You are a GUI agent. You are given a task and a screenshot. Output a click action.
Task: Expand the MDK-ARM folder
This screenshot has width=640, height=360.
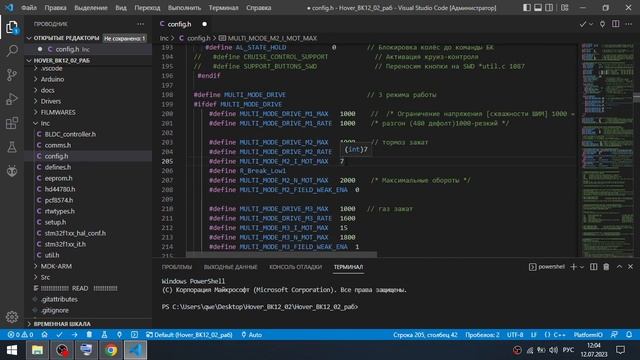pos(56,266)
